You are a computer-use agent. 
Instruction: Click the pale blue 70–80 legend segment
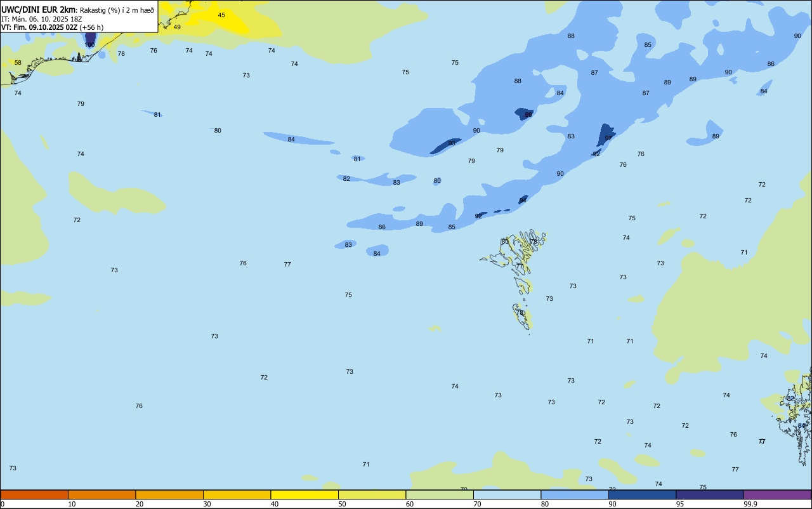507,494
